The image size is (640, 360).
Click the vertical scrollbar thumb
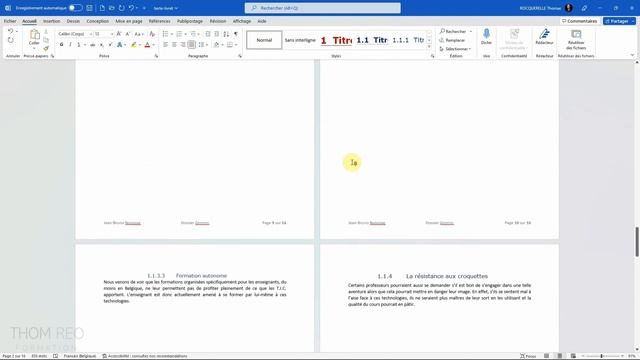[637, 242]
